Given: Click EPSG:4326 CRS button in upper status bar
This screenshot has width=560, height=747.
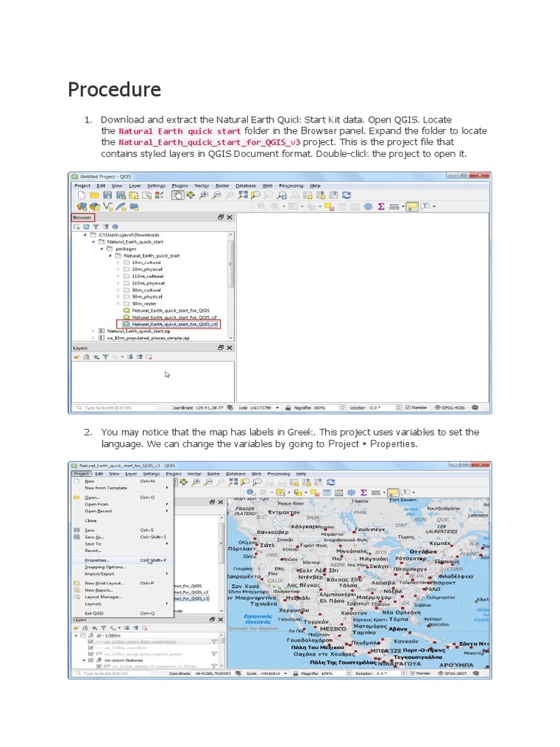Looking at the screenshot, I should [449, 408].
